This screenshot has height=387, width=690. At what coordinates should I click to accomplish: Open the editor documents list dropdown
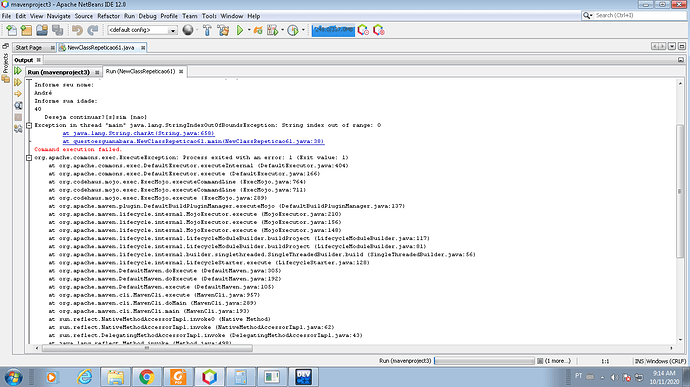coord(672,46)
